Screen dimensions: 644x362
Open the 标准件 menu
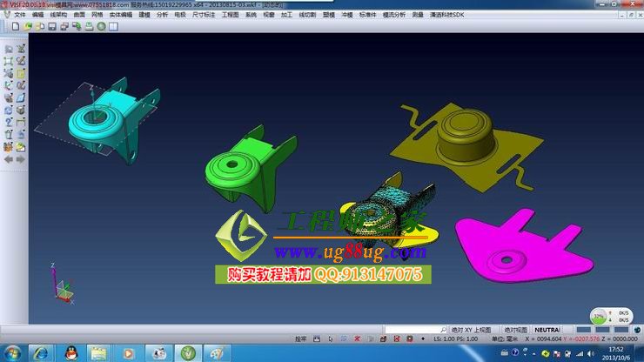(x=367, y=15)
